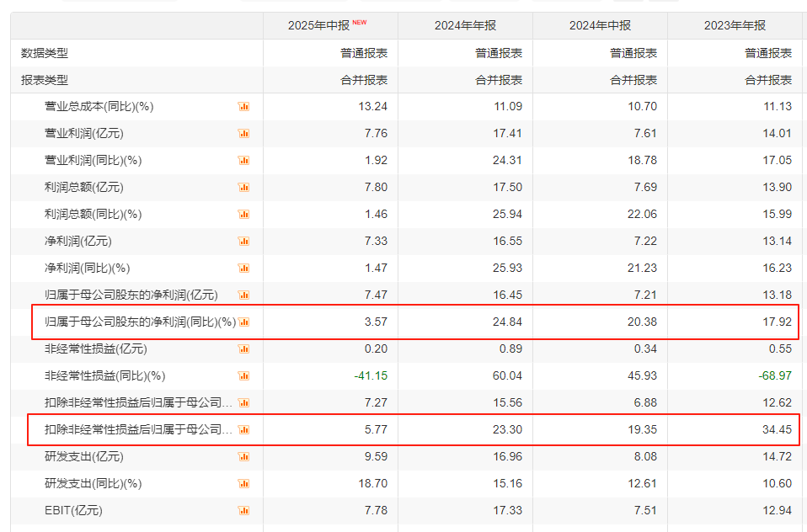The height and width of the screenshot is (532, 807).
Task: Click the 归属于母公司股东的净利润(亿元) row label
Action: [131, 295]
